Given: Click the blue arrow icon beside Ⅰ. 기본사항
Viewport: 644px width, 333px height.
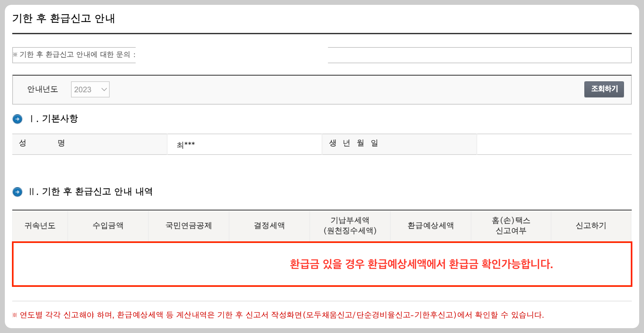Looking at the screenshot, I should click(x=17, y=119).
